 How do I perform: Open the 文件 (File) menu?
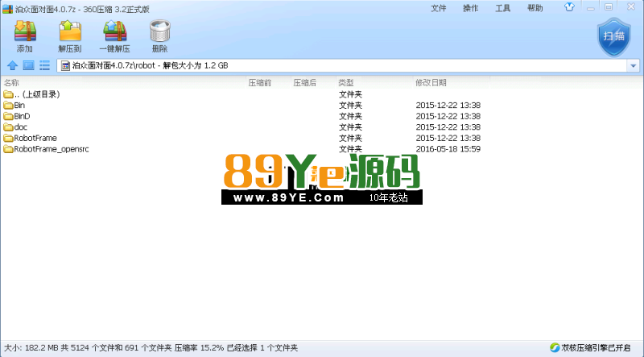pos(439,8)
